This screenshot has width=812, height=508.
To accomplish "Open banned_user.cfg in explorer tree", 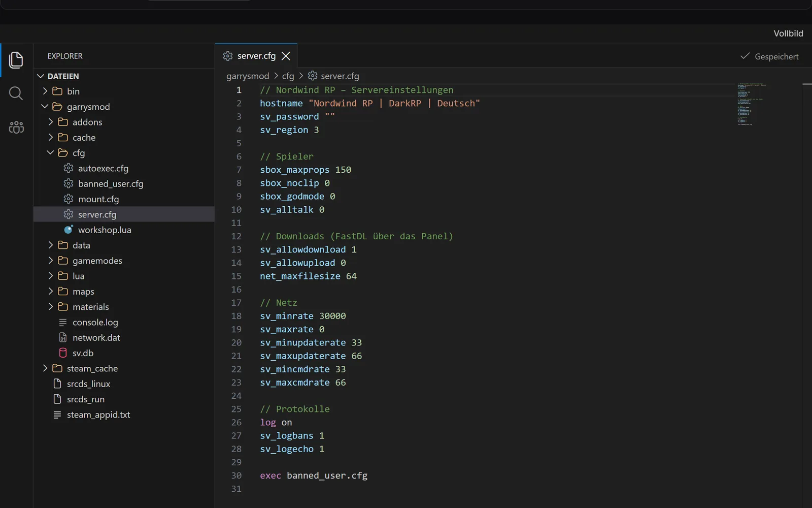I will pyautogui.click(x=124, y=184).
